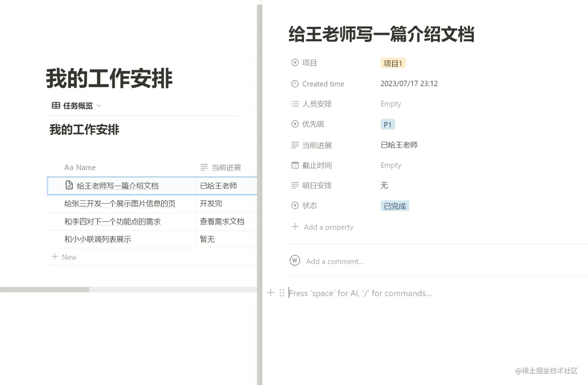The image size is (588, 385).
Task: Open the row 和李四对下一个功能点的需求
Action: (112, 222)
